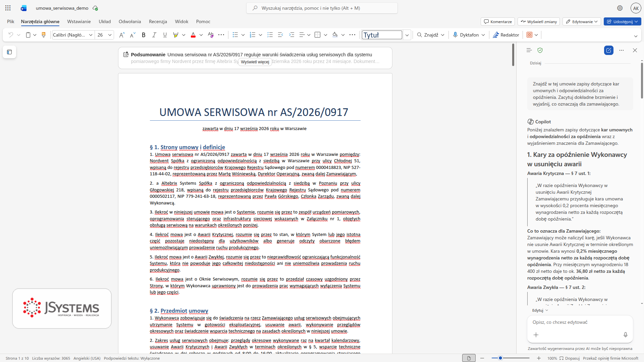Toggle the navigation pane icon at left

pyautogui.click(x=9, y=52)
